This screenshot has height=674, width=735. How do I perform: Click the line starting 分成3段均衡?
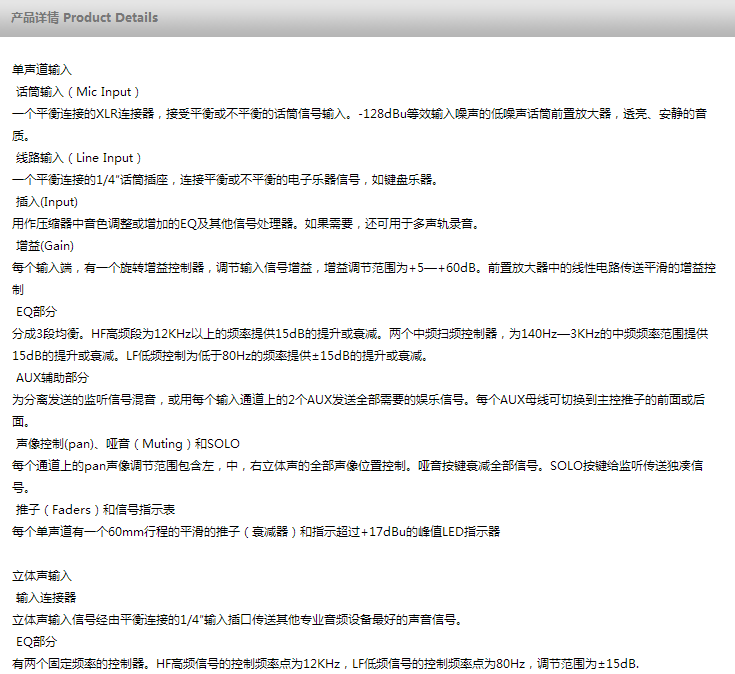tap(360, 334)
